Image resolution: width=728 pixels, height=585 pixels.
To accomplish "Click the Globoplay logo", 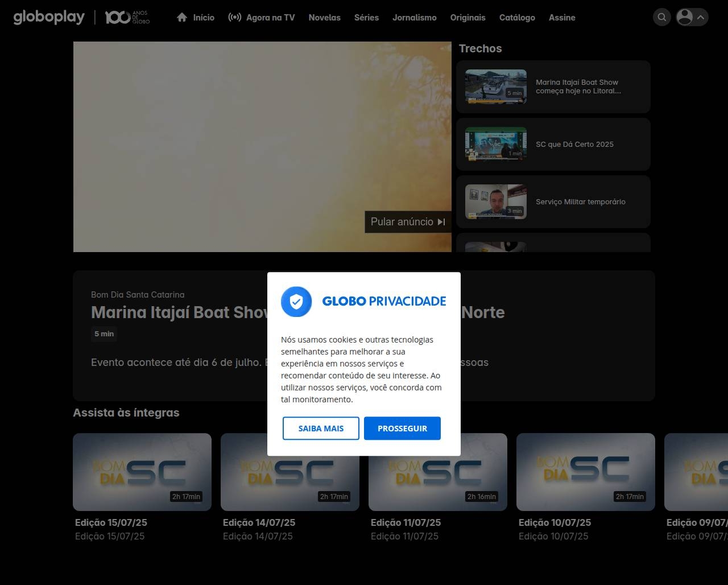I will click(49, 18).
